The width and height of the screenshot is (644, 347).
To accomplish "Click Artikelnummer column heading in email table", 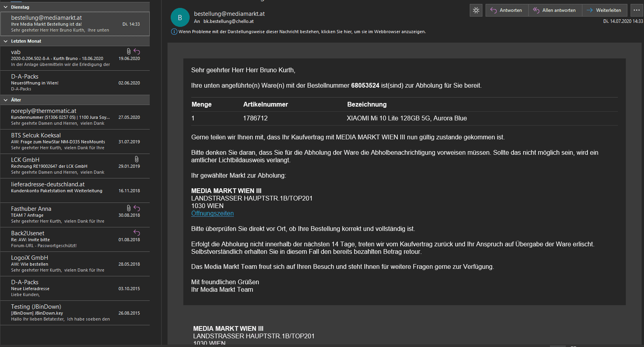I will [266, 104].
